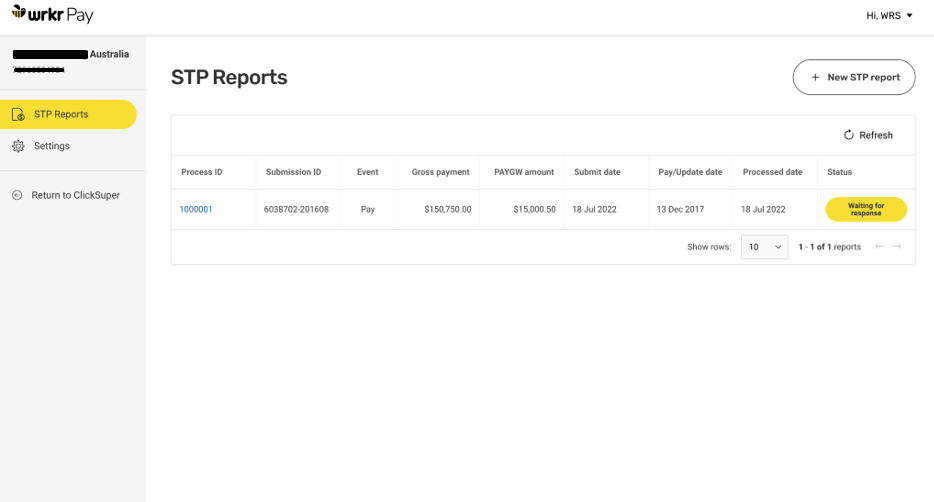The height and width of the screenshot is (502, 934).
Task: Click the Pay/Update date column header
Action: pos(690,172)
